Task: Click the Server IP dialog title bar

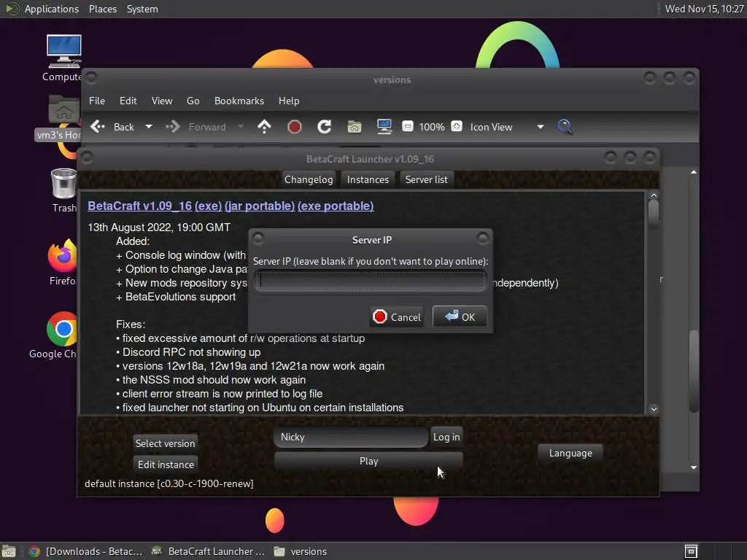Action: tap(371, 240)
